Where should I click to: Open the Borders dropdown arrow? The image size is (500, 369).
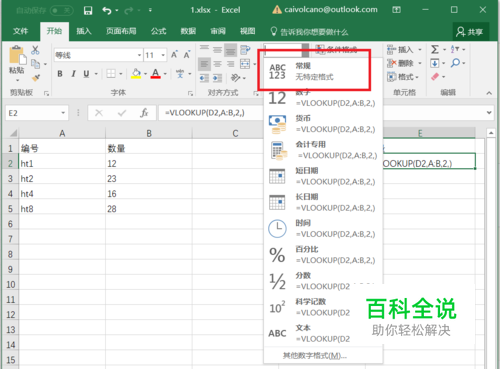(x=121, y=74)
